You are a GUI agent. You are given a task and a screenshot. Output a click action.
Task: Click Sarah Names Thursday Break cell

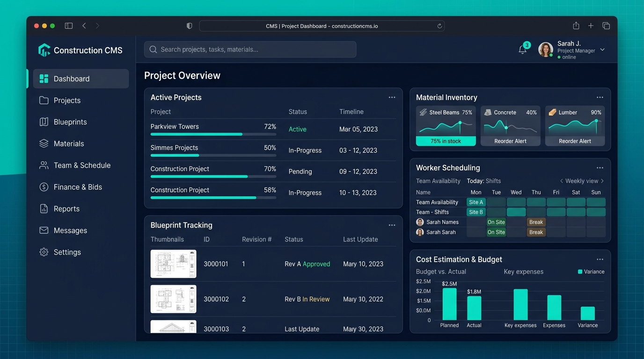(x=536, y=222)
